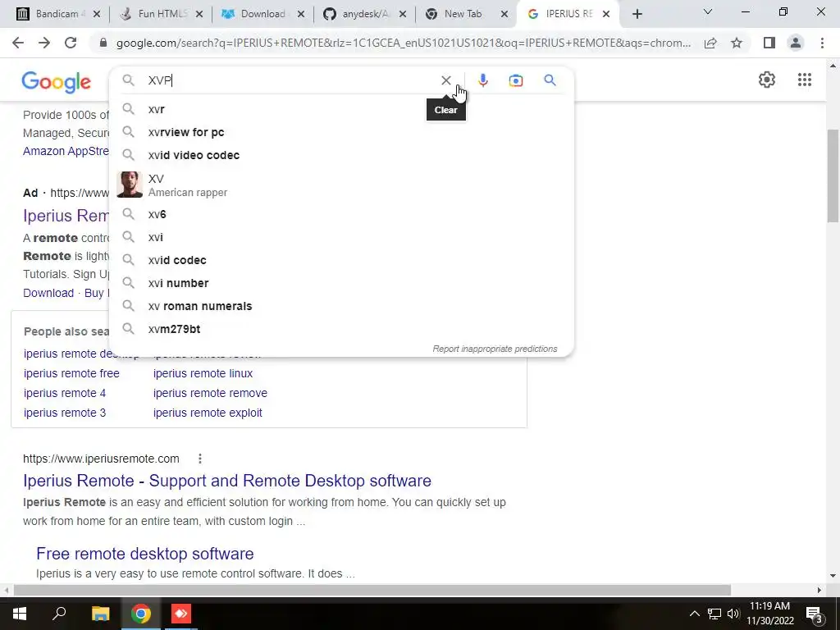Open AnyDesk from the taskbar
The image size is (840, 630).
tap(181, 614)
